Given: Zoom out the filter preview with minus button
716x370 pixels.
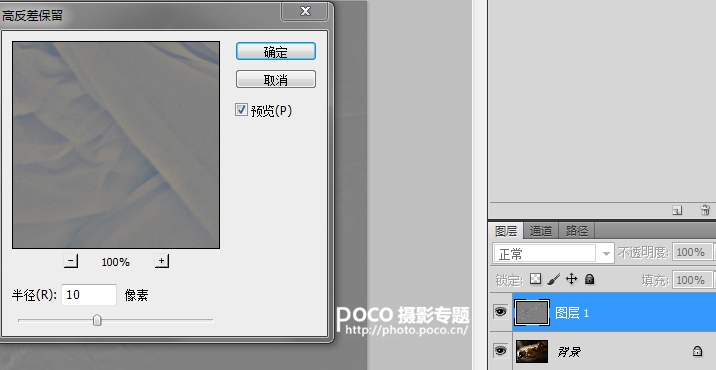Looking at the screenshot, I should [x=71, y=261].
